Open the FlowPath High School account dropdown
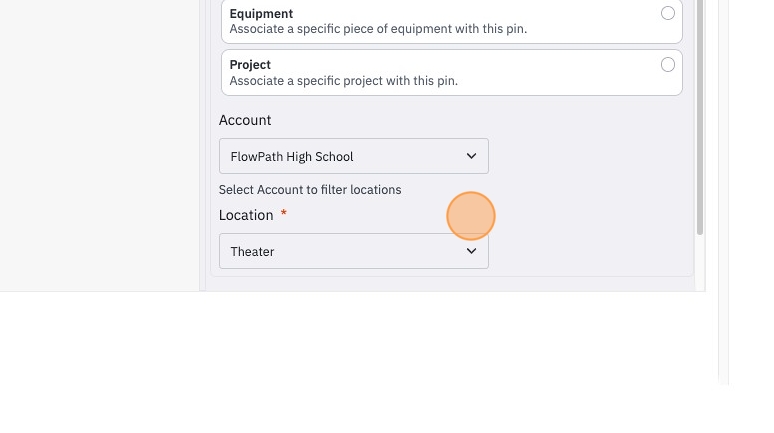Screen dimensions: 774x433 (354, 156)
